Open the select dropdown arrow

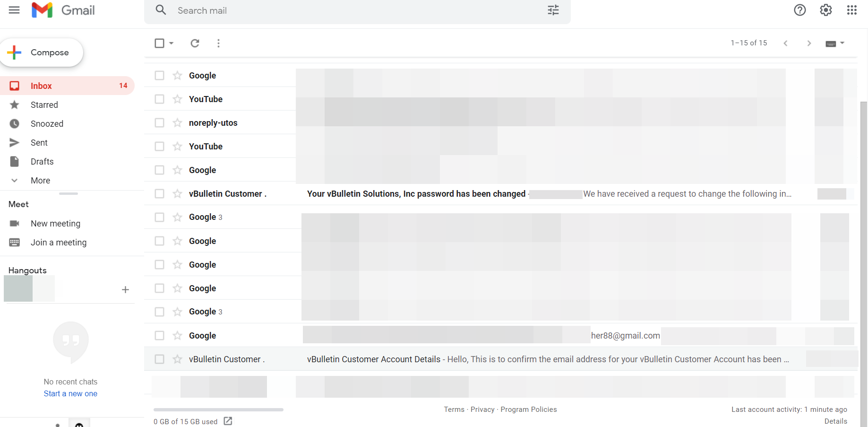tap(171, 43)
